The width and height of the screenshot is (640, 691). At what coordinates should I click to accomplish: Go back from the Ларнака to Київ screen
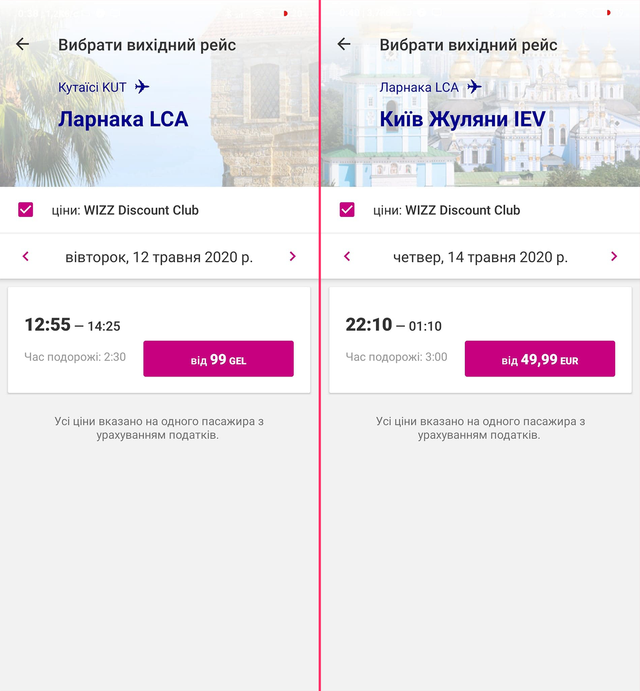coord(344,45)
